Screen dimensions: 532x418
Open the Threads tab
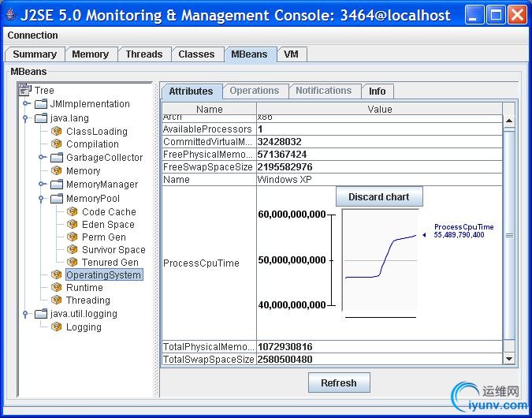[144, 54]
